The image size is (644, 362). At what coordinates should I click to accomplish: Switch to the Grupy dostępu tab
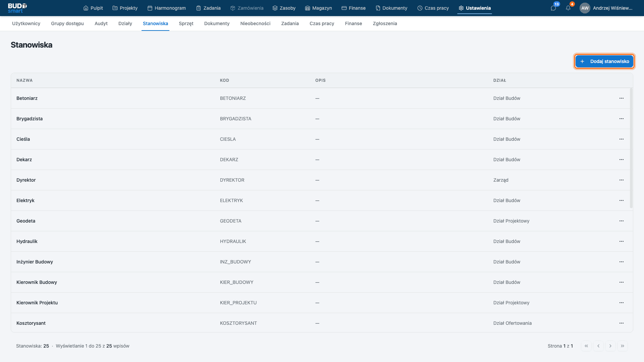[x=67, y=23]
